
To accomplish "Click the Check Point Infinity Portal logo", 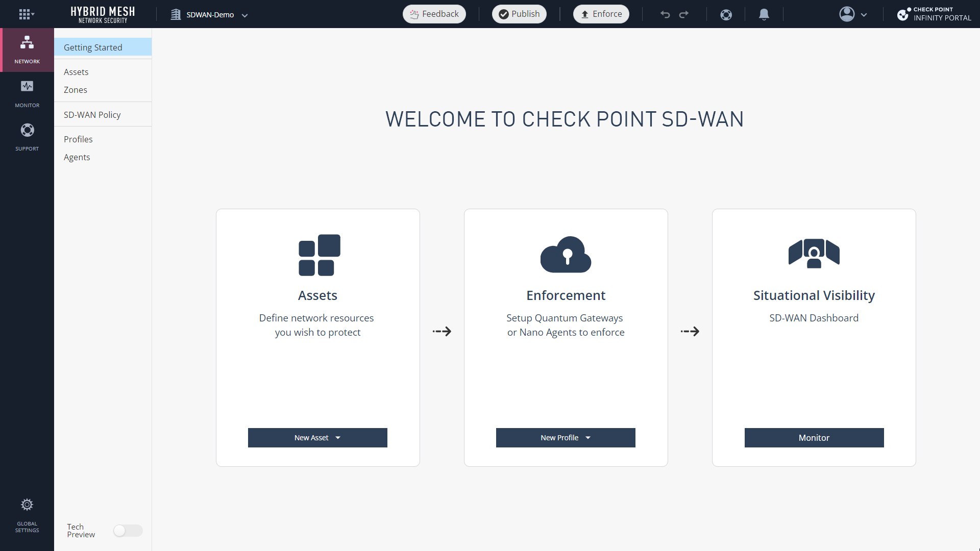I will pos(934,14).
